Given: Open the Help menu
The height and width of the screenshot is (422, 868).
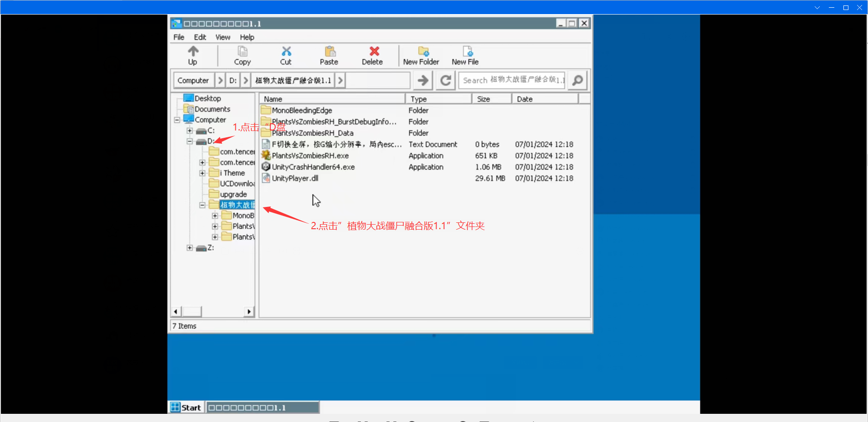Looking at the screenshot, I should [247, 37].
